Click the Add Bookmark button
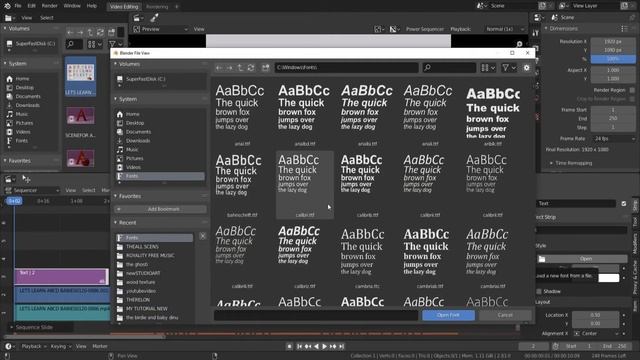Image resolution: width=640 pixels, height=360 pixels. coord(160,209)
